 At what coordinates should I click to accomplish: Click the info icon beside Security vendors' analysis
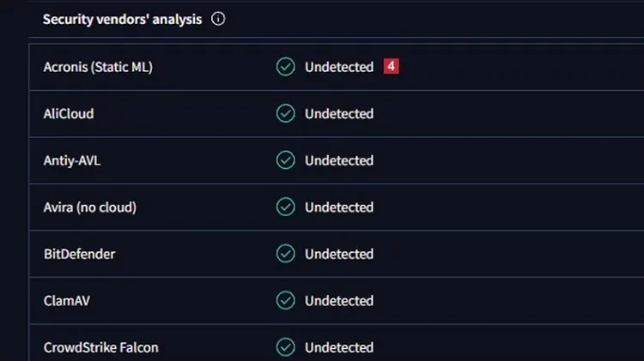pos(218,19)
